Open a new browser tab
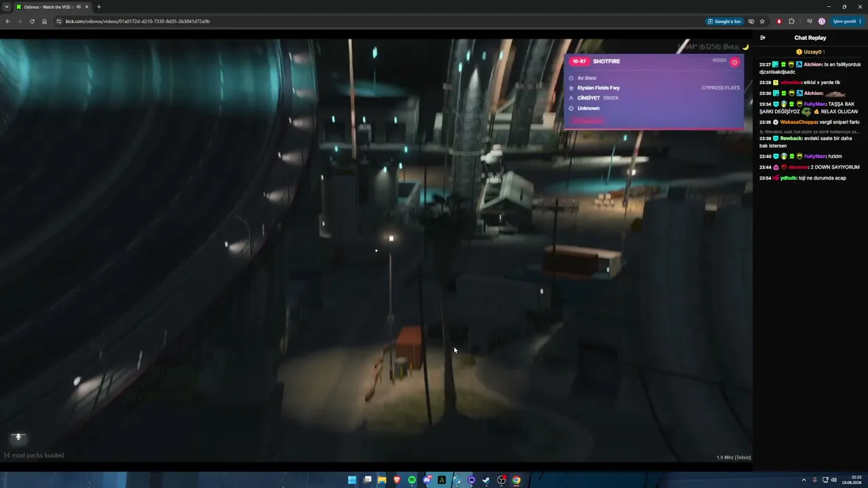The image size is (868, 488). click(x=99, y=7)
